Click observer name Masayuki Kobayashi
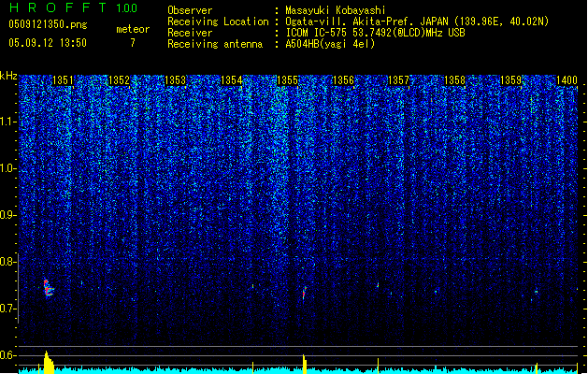The width and height of the screenshot is (588, 374). (x=336, y=10)
